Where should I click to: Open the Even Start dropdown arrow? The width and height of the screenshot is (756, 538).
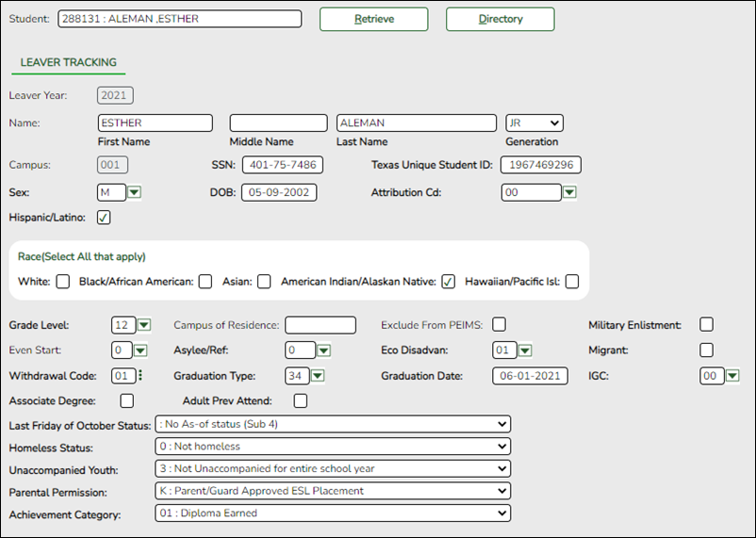tap(140, 351)
